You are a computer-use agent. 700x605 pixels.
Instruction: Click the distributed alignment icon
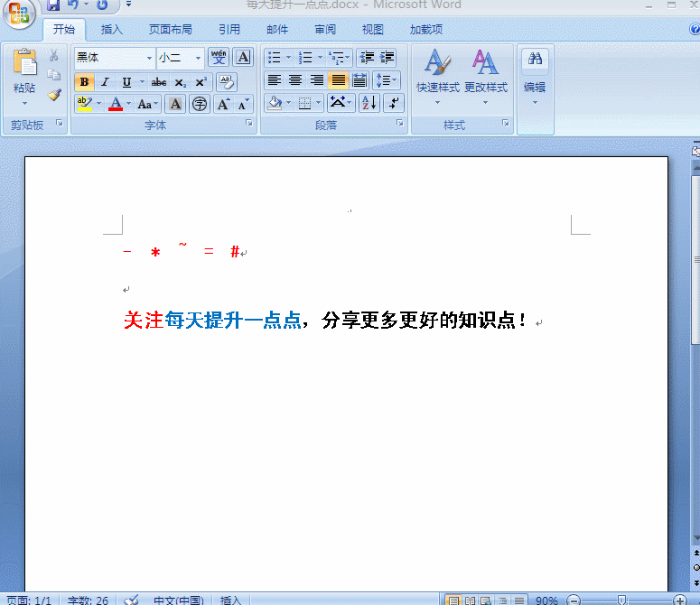click(359, 80)
